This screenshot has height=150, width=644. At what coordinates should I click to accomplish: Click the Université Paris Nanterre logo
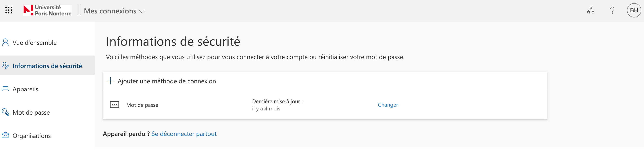click(x=48, y=11)
